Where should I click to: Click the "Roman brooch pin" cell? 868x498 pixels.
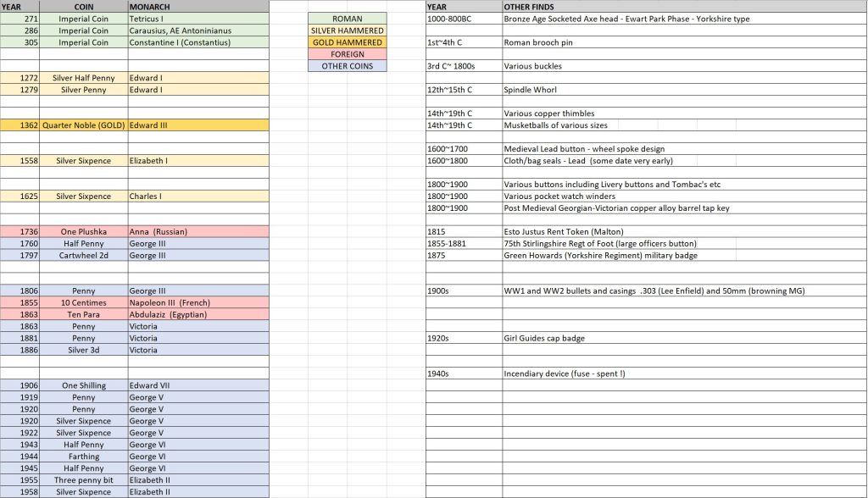point(685,42)
